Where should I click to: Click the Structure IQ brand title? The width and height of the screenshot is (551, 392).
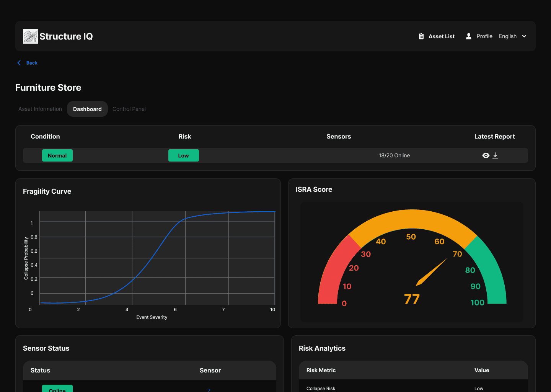click(66, 36)
